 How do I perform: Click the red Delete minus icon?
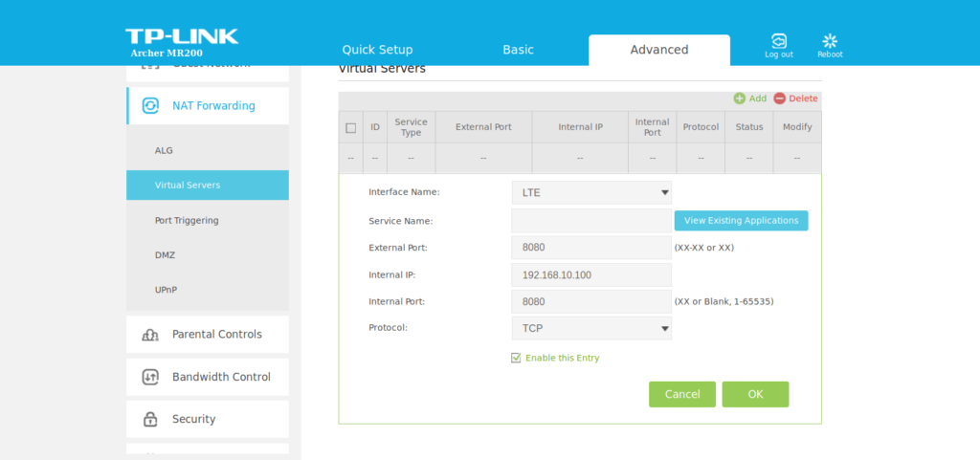coord(779,99)
